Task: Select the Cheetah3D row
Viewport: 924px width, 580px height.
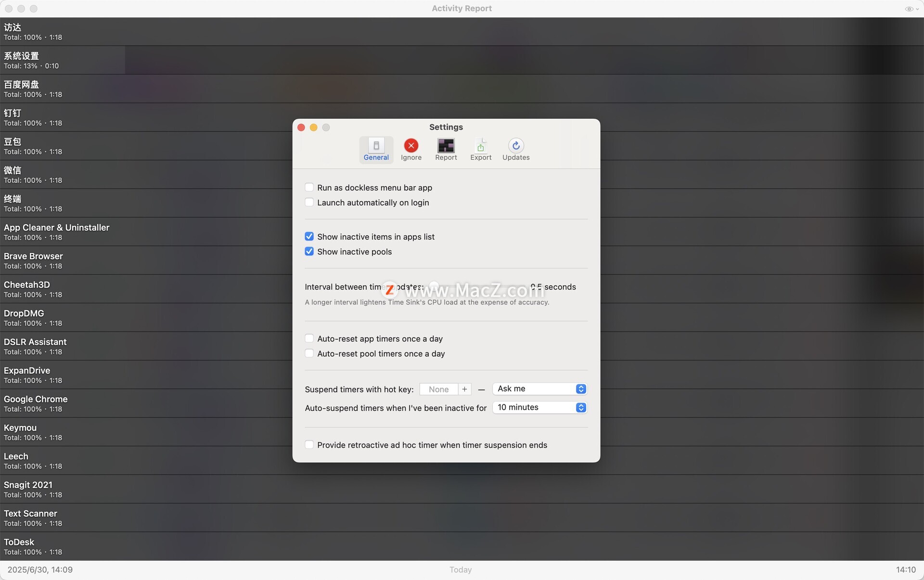Action: 462,289
